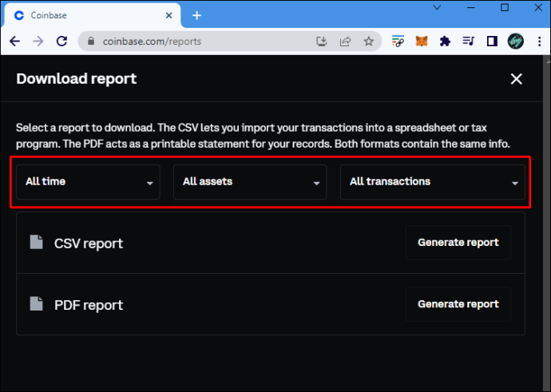Open a new browser tab
This screenshot has height=392, width=551.
[x=196, y=15]
